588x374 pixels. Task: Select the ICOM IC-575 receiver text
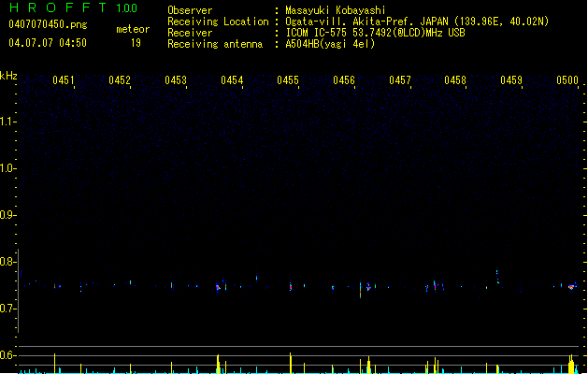pyautogui.click(x=376, y=33)
